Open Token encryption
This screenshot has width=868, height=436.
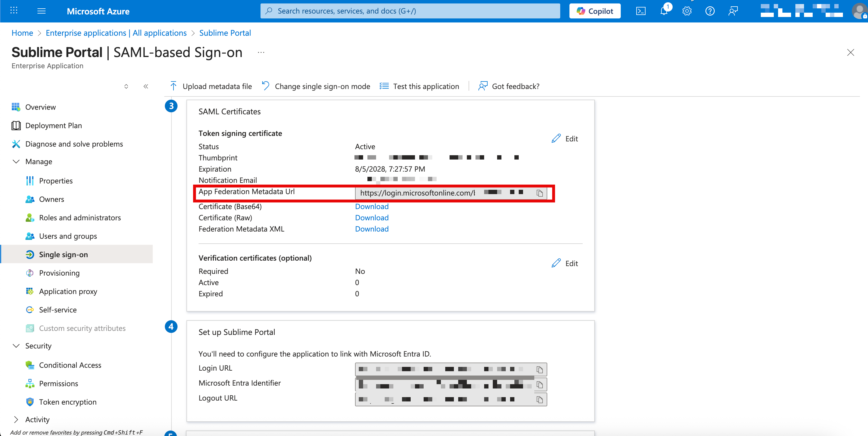tap(68, 402)
